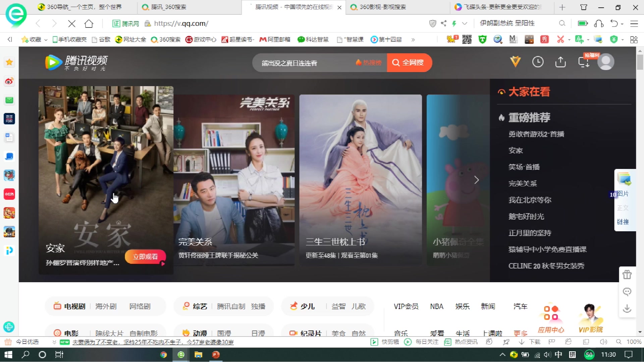Toggle the sidebar collapse arrow
The image size is (644, 362).
[10, 40]
